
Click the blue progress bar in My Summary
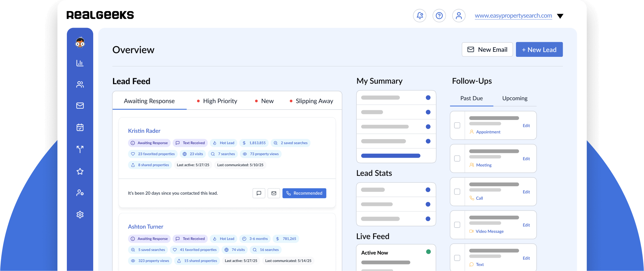390,156
